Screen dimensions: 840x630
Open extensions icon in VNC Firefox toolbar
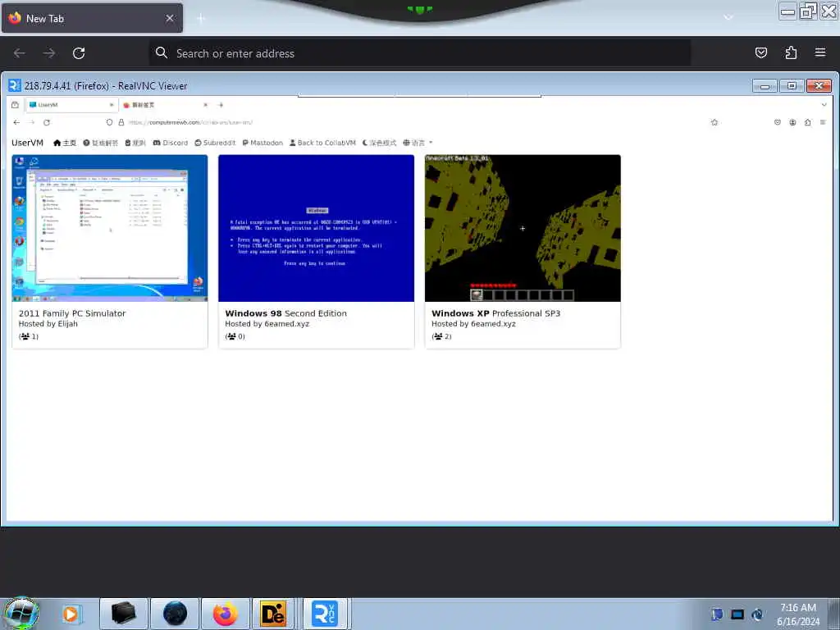[x=807, y=122]
